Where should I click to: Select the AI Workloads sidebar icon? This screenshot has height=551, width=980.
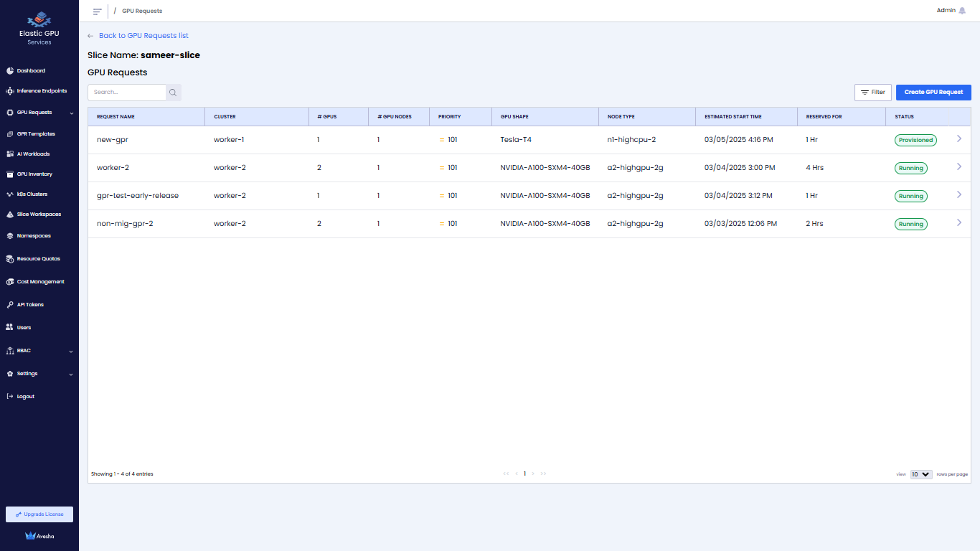tap(10, 154)
